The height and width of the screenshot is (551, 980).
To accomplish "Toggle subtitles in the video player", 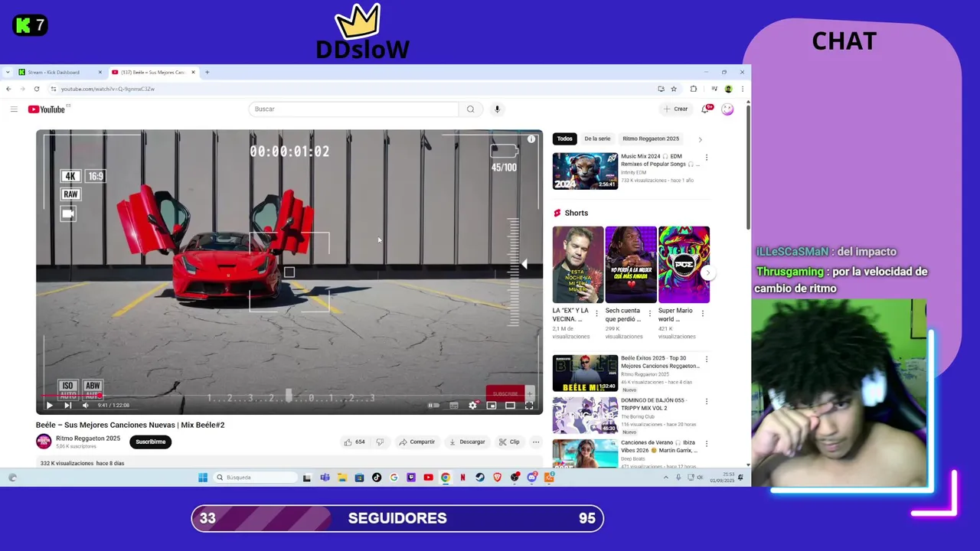I will [x=454, y=406].
